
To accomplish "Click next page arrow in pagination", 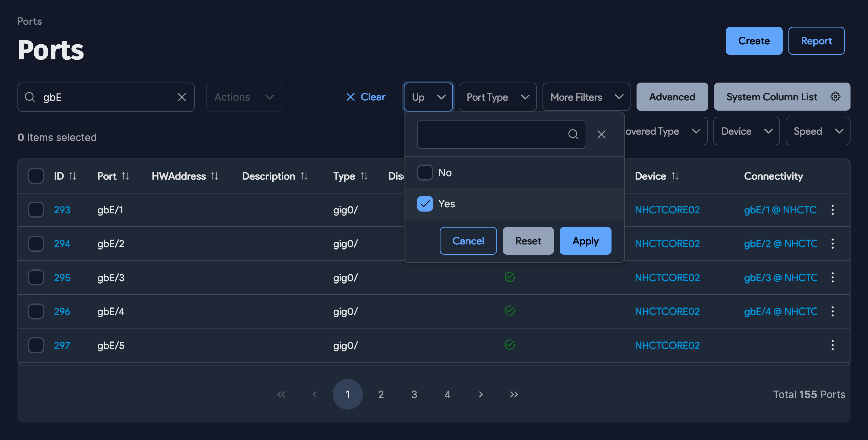I will pyautogui.click(x=480, y=394).
